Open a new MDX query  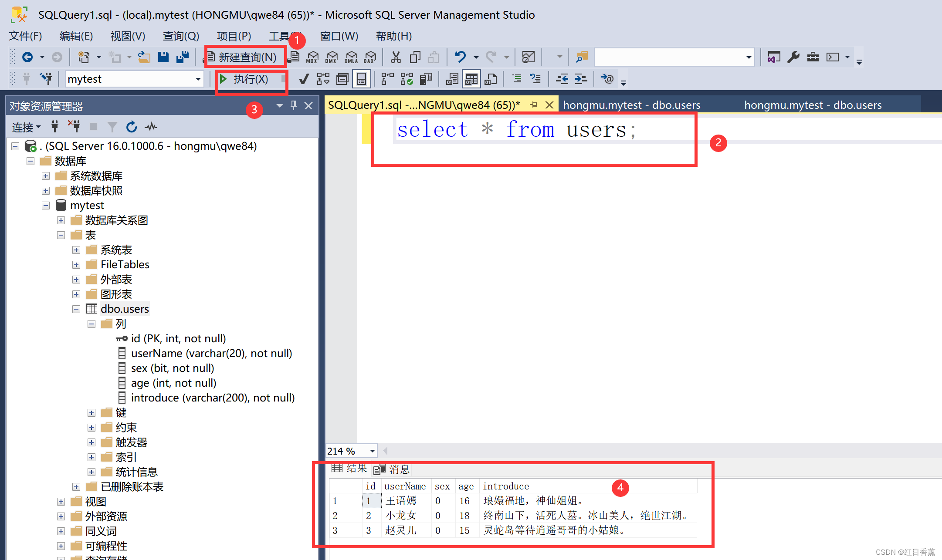pos(312,57)
